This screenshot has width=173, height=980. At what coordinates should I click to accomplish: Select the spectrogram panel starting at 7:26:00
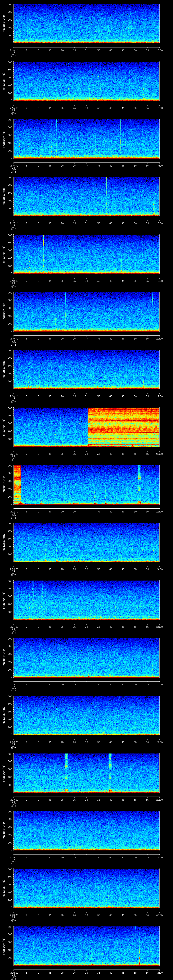pos(87,715)
